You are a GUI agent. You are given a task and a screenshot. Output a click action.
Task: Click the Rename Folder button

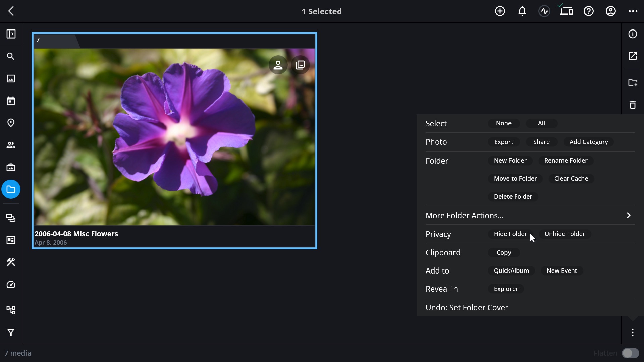[x=566, y=161]
